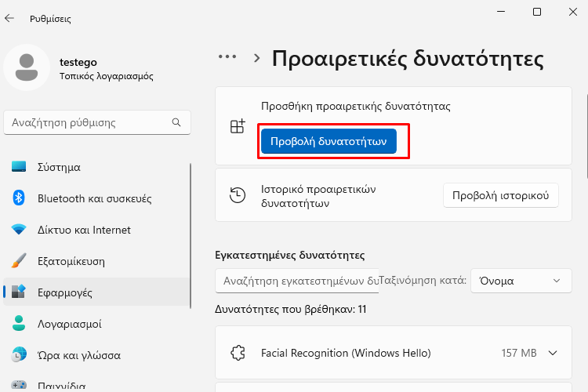Click the Προβολή ιστορικού button
The height and width of the screenshot is (392, 588).
coord(501,195)
